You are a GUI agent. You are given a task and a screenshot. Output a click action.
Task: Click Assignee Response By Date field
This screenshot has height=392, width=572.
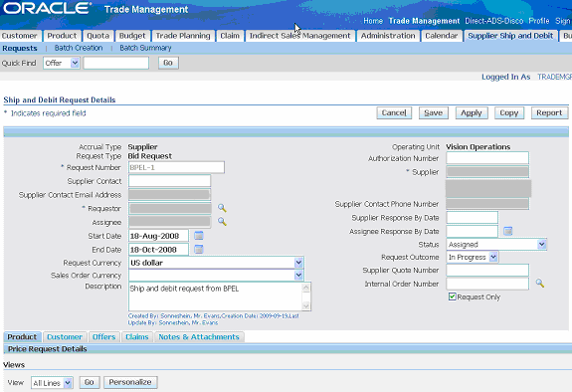(473, 231)
